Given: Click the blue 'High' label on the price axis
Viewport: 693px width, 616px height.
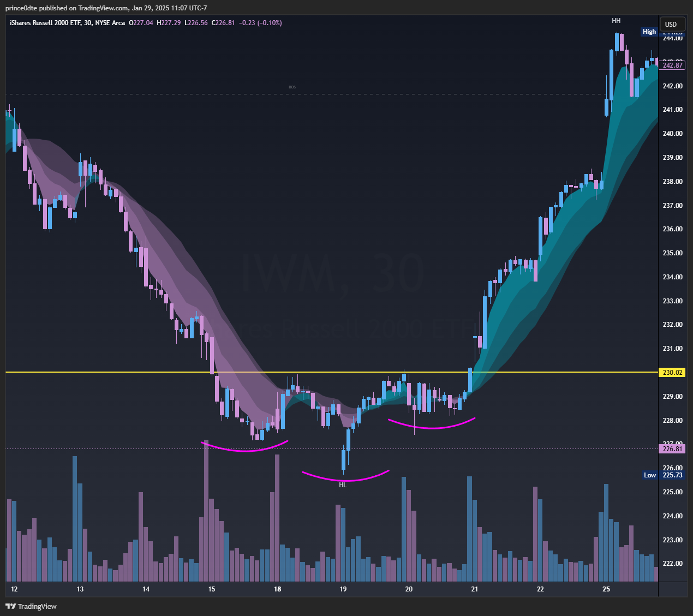Looking at the screenshot, I should pos(649,32).
